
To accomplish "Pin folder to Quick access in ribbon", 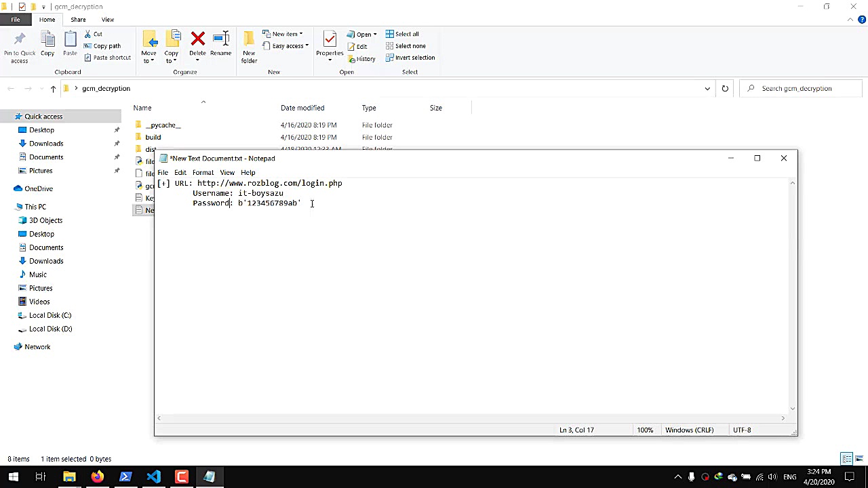I will [x=19, y=47].
